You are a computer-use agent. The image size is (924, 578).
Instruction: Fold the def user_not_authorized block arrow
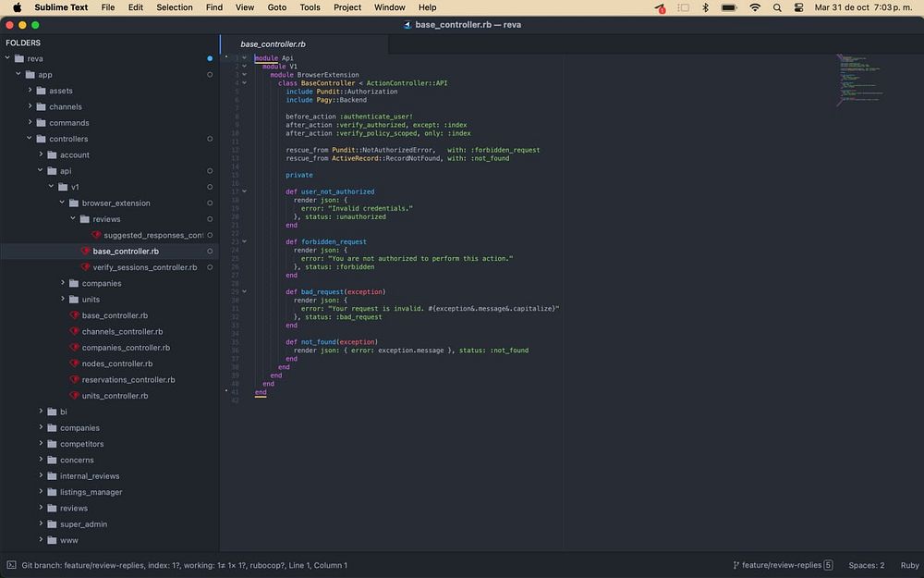point(244,191)
